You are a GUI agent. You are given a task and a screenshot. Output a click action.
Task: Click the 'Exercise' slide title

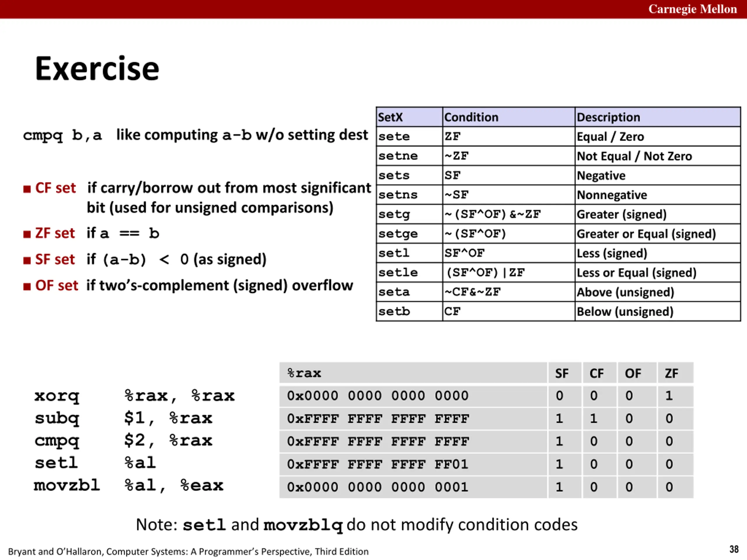click(97, 69)
